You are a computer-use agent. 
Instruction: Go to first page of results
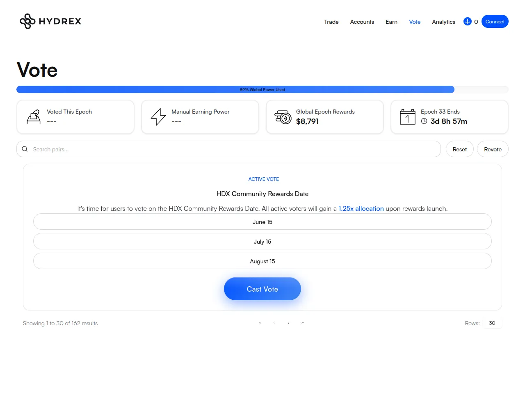tap(260, 323)
